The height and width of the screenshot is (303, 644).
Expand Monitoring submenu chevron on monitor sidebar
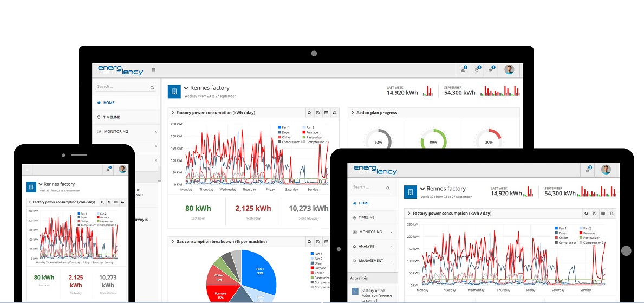(156, 132)
